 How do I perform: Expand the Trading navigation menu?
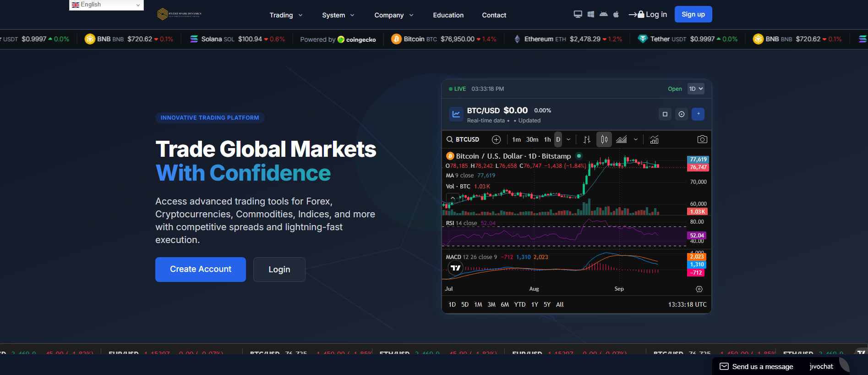point(286,15)
